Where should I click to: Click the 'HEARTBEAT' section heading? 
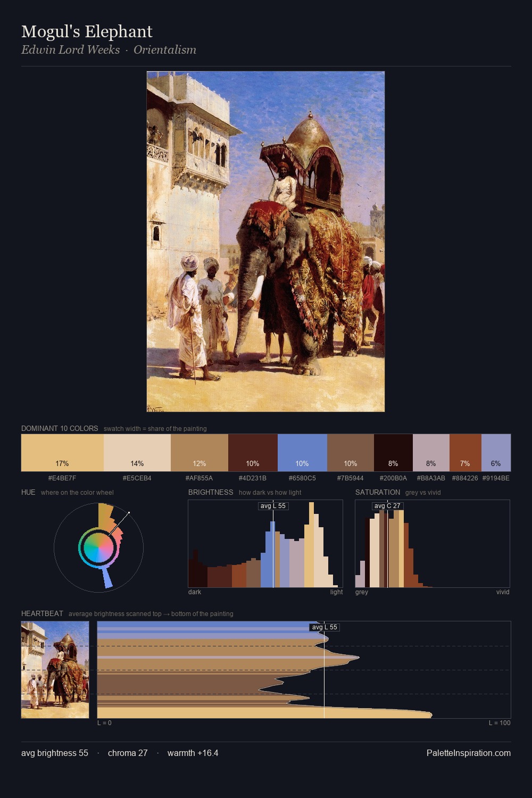pyautogui.click(x=42, y=613)
